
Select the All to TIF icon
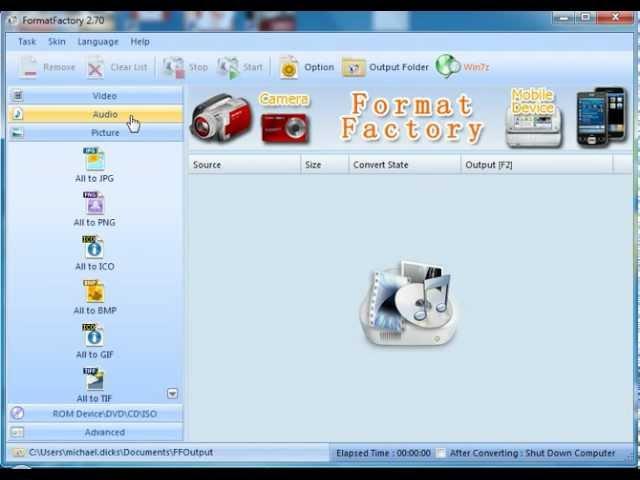coord(94,380)
